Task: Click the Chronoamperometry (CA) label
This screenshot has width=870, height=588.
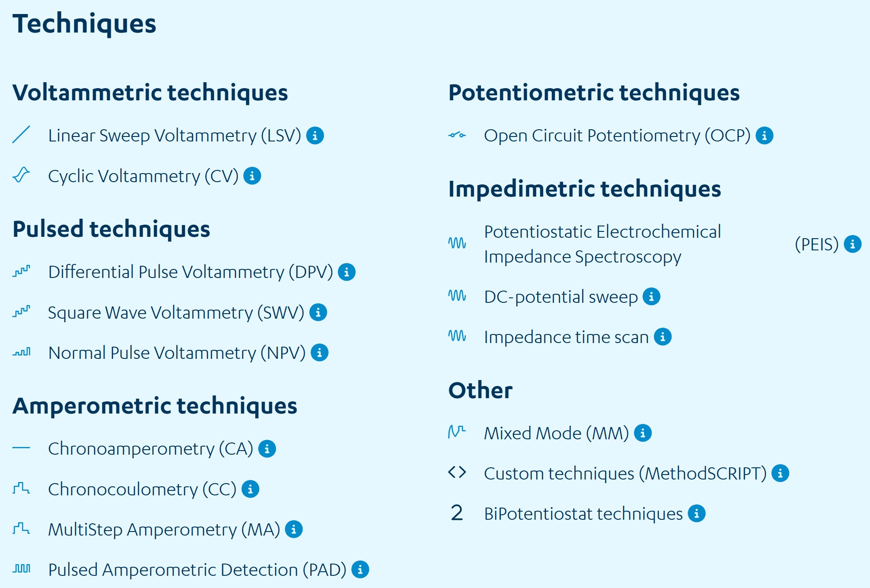Action: (150, 449)
